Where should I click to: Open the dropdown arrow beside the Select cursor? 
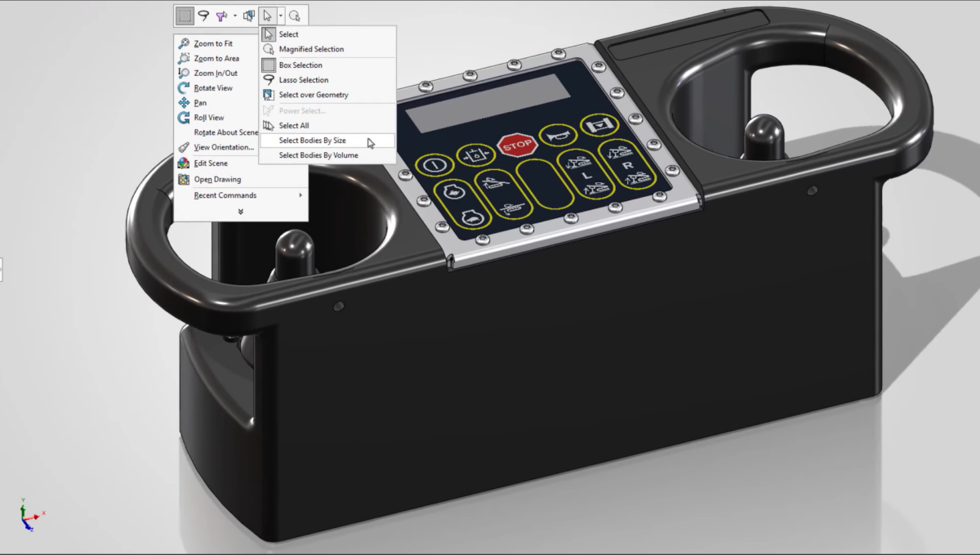tap(281, 16)
